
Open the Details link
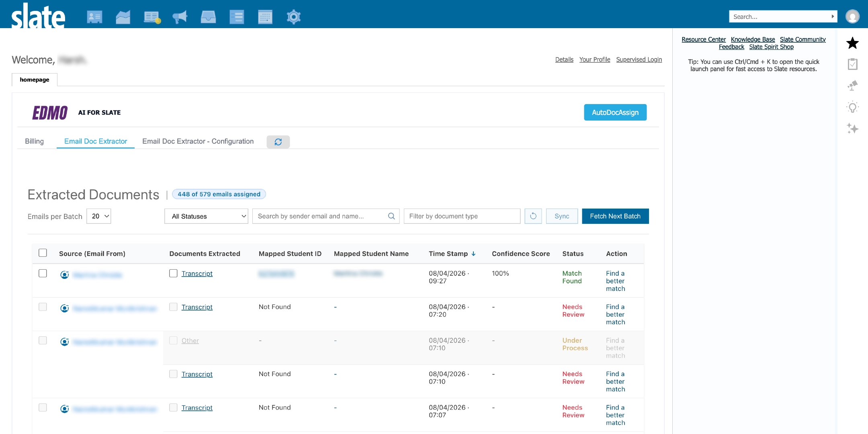pos(564,59)
